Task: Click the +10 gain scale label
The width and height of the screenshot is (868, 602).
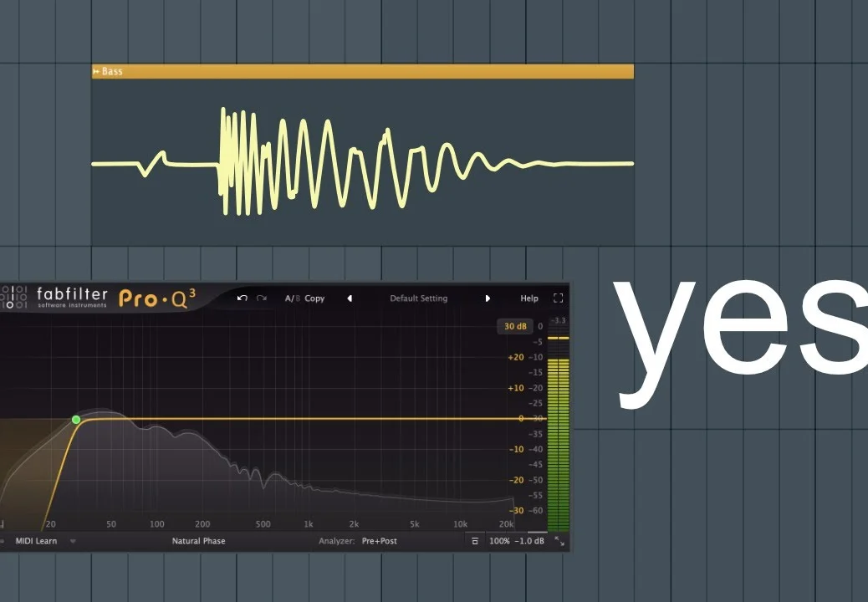Action: [516, 388]
